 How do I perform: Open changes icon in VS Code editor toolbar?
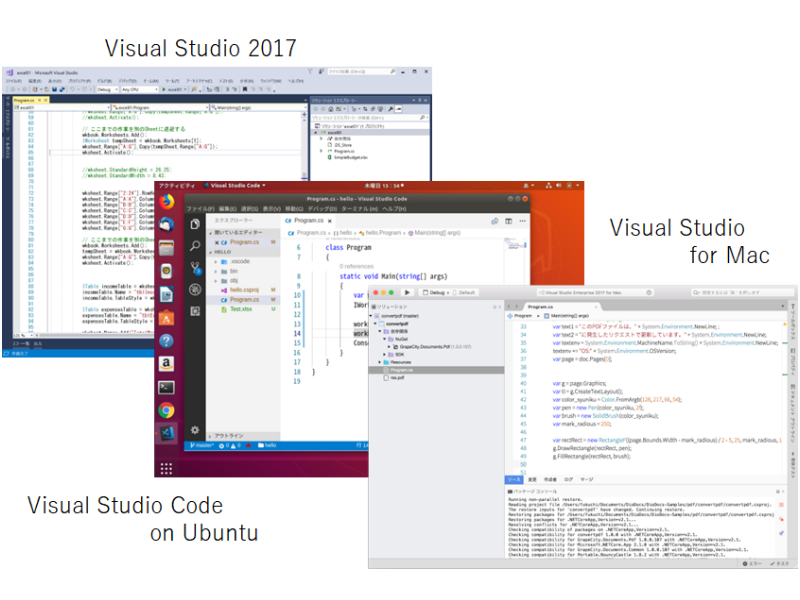point(494,221)
